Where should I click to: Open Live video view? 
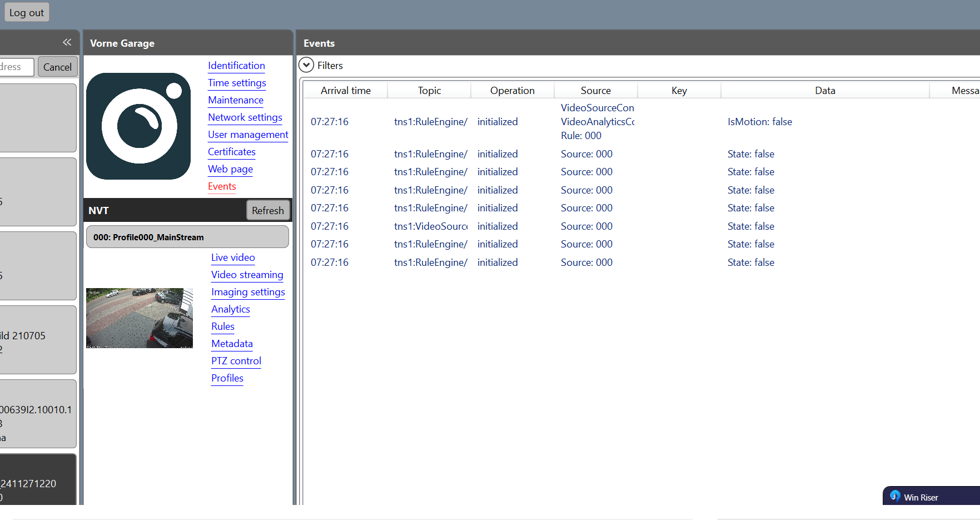(x=233, y=257)
